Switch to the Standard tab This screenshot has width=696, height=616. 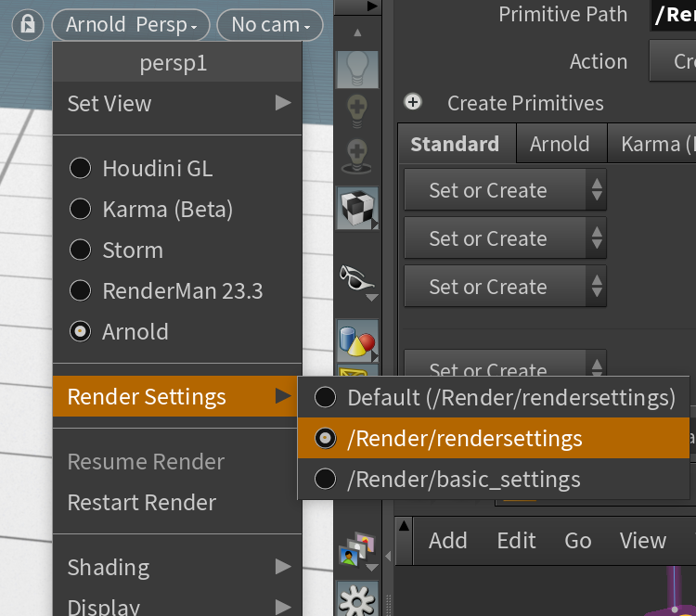458,144
